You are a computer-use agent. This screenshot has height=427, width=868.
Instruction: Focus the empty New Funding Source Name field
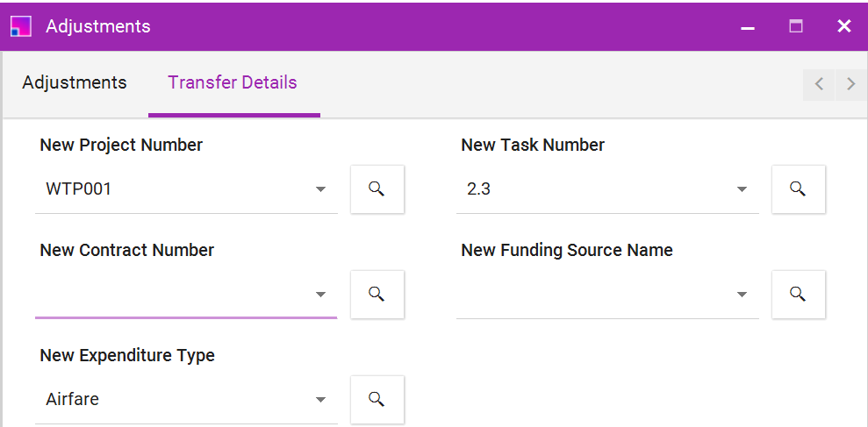pyautogui.click(x=608, y=295)
